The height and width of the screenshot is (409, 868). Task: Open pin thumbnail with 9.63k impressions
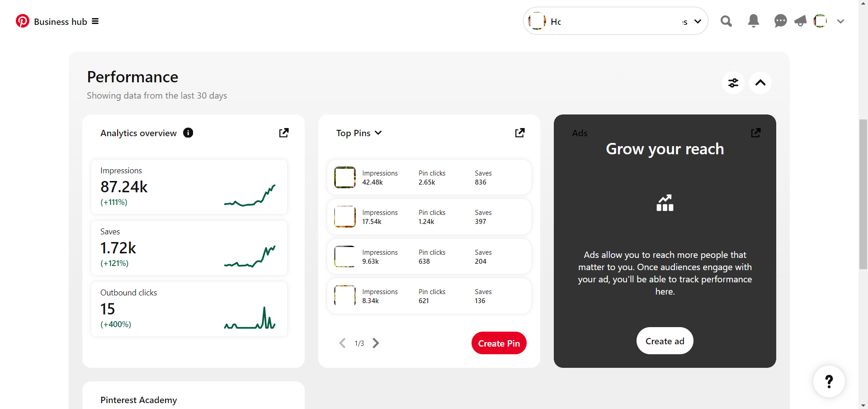pyautogui.click(x=345, y=257)
